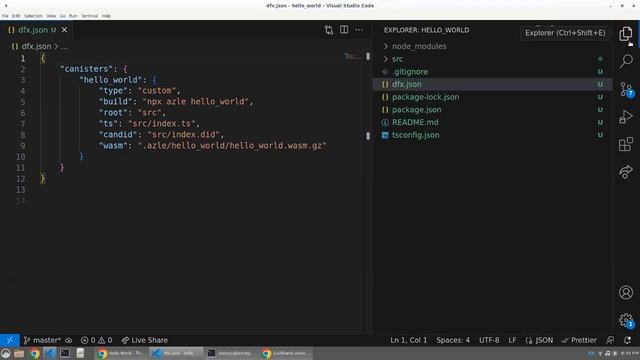Open the Explorer view in activity bar

[625, 33]
